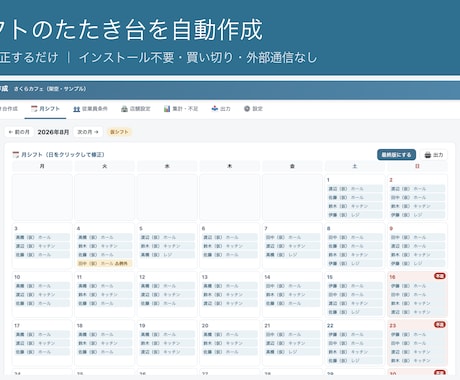Viewport: 460px width, 380px height.
Task: Click the 2026年8月 month label
Action: point(53,132)
